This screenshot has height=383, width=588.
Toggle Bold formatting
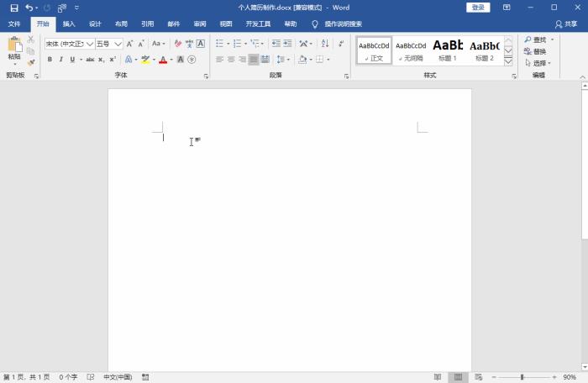pyautogui.click(x=50, y=60)
